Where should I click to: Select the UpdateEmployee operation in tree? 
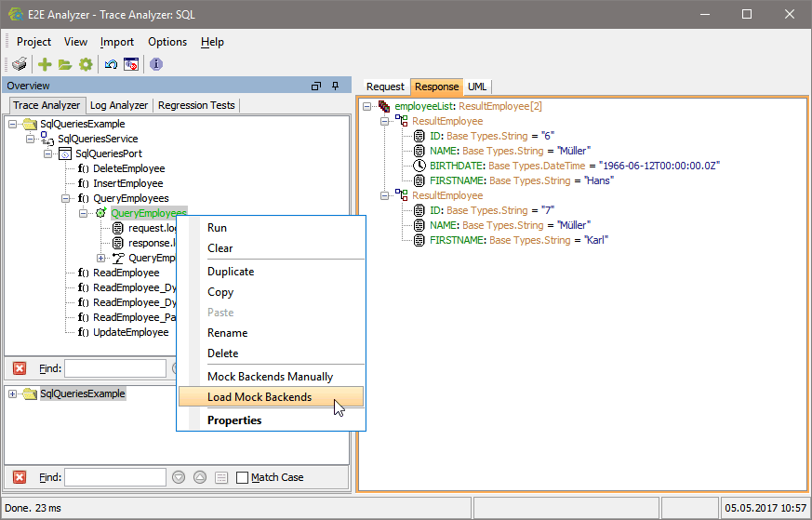pyautogui.click(x=130, y=332)
